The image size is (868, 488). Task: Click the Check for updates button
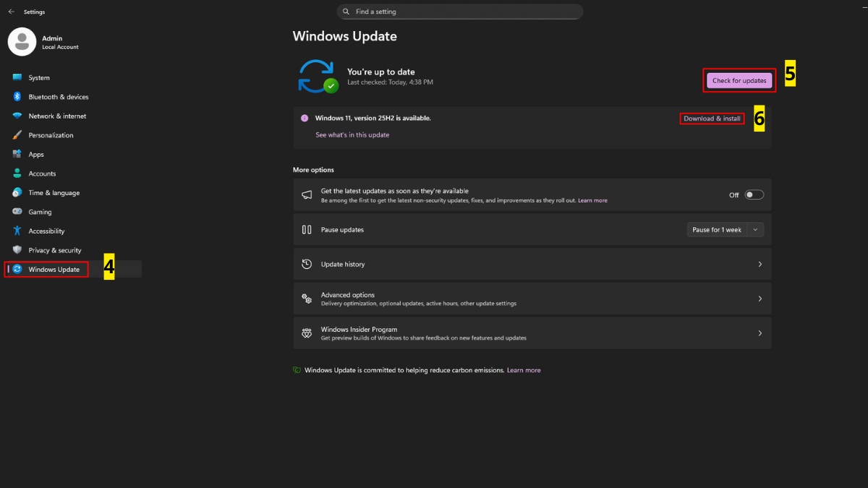point(739,80)
